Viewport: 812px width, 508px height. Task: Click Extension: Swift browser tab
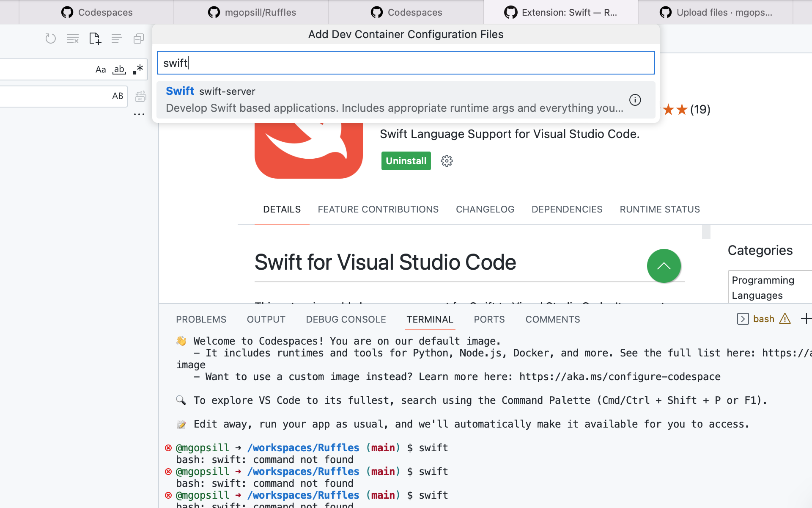tap(561, 12)
